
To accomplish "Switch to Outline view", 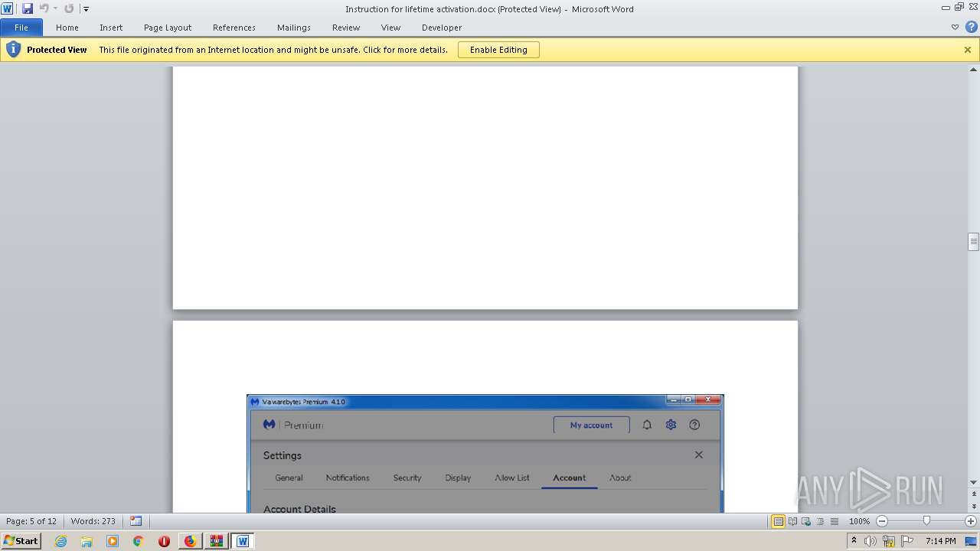I will (x=820, y=521).
